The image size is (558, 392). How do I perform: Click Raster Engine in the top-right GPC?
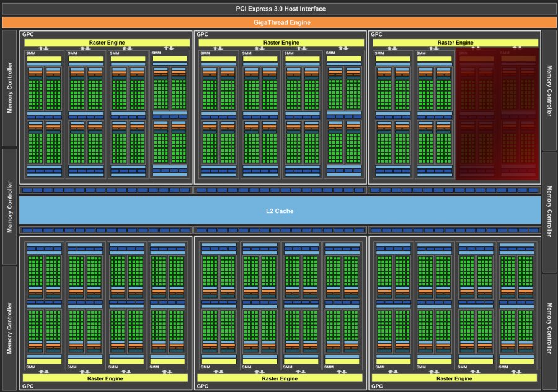[x=455, y=43]
